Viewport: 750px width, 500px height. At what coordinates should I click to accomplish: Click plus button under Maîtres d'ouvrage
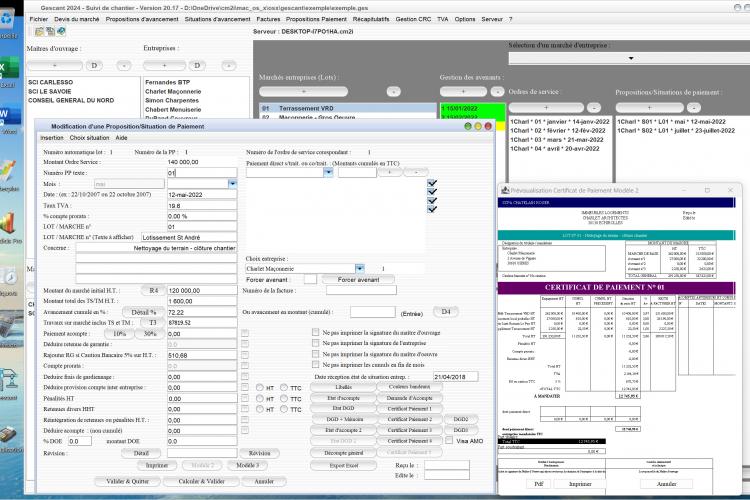(x=55, y=66)
